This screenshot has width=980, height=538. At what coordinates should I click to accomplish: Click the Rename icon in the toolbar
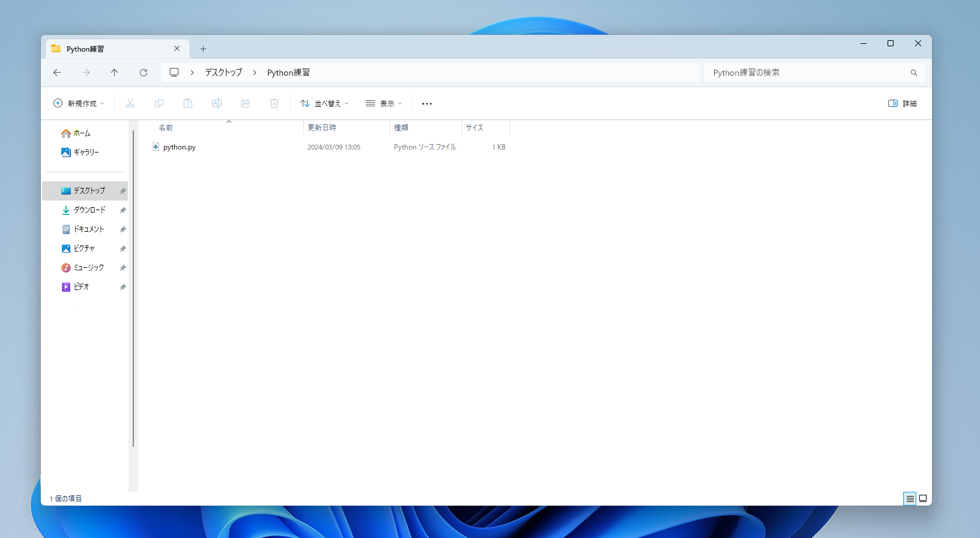point(217,103)
